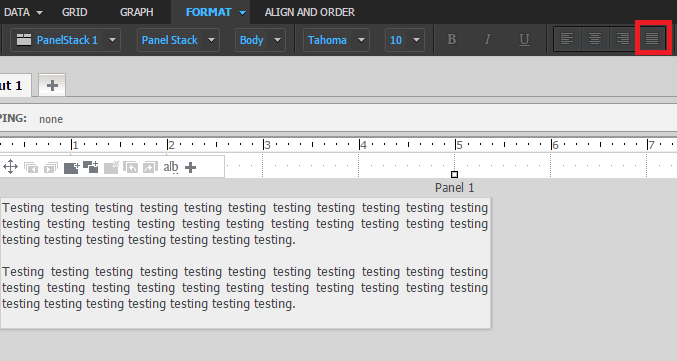Click the next panel icon

pyautogui.click(x=51, y=167)
